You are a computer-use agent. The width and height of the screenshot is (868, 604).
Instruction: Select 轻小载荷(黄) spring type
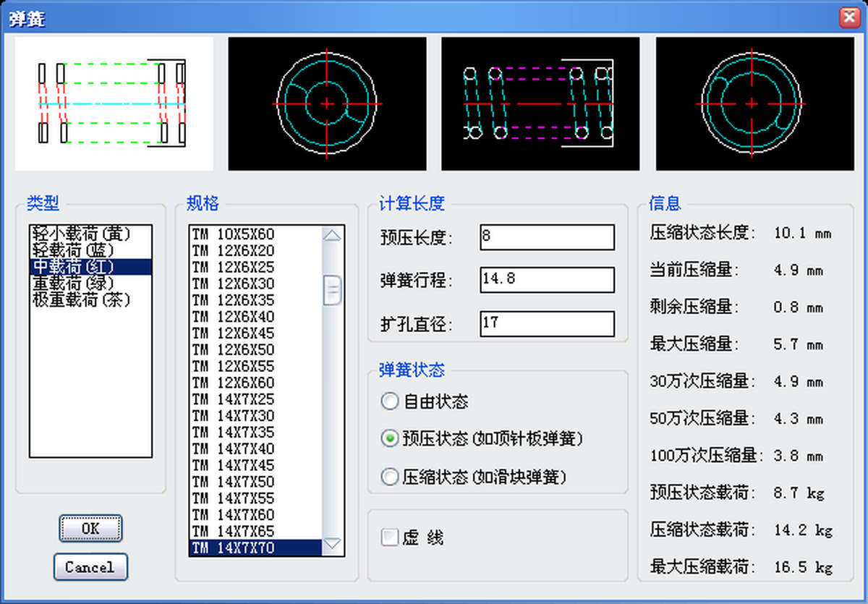pyautogui.click(x=90, y=234)
